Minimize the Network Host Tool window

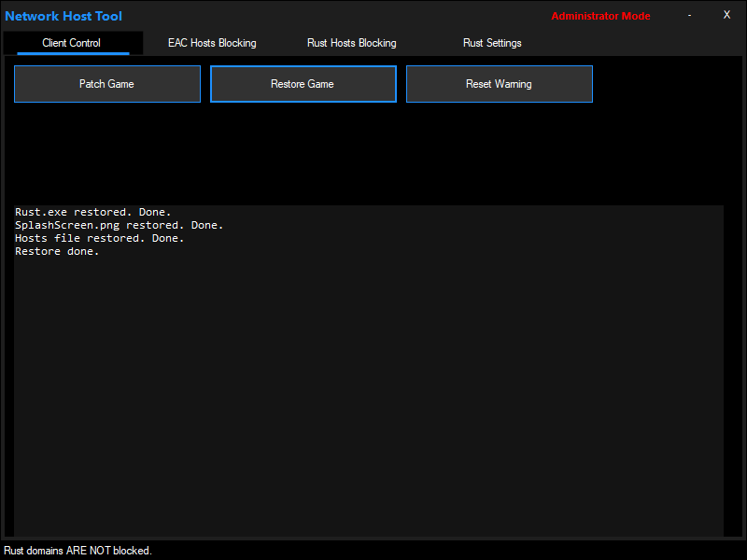click(x=689, y=15)
